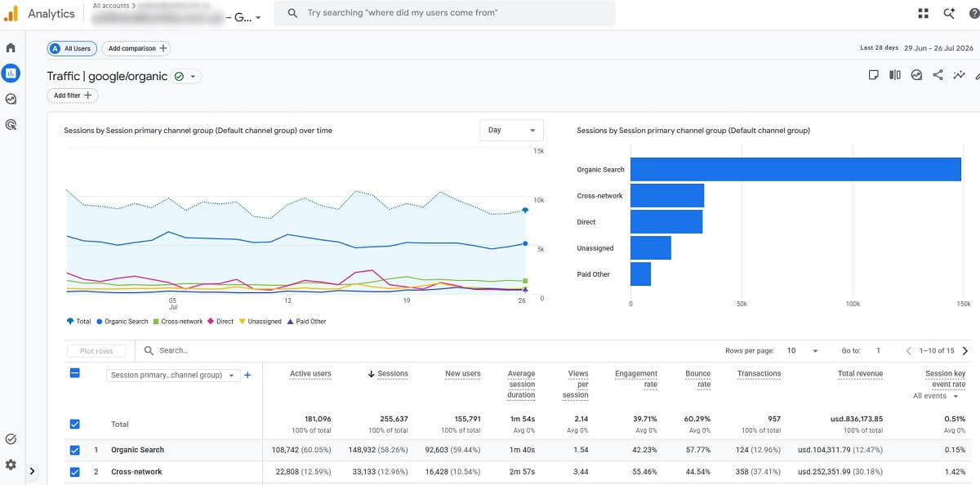This screenshot has width=980, height=485.
Task: Sort by Total revenue column
Action: click(860, 374)
